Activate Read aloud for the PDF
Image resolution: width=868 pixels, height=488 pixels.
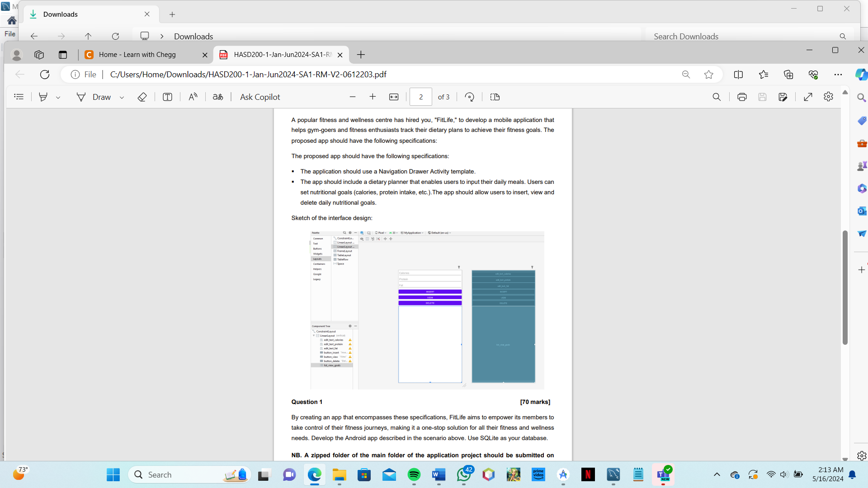tap(193, 97)
